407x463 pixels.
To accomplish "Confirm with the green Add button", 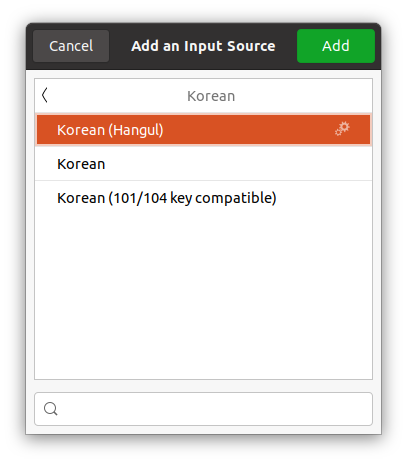I will [336, 46].
